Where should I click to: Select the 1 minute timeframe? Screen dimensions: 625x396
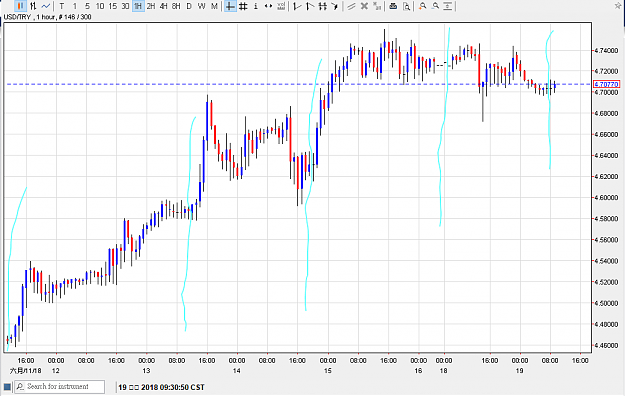click(x=75, y=6)
